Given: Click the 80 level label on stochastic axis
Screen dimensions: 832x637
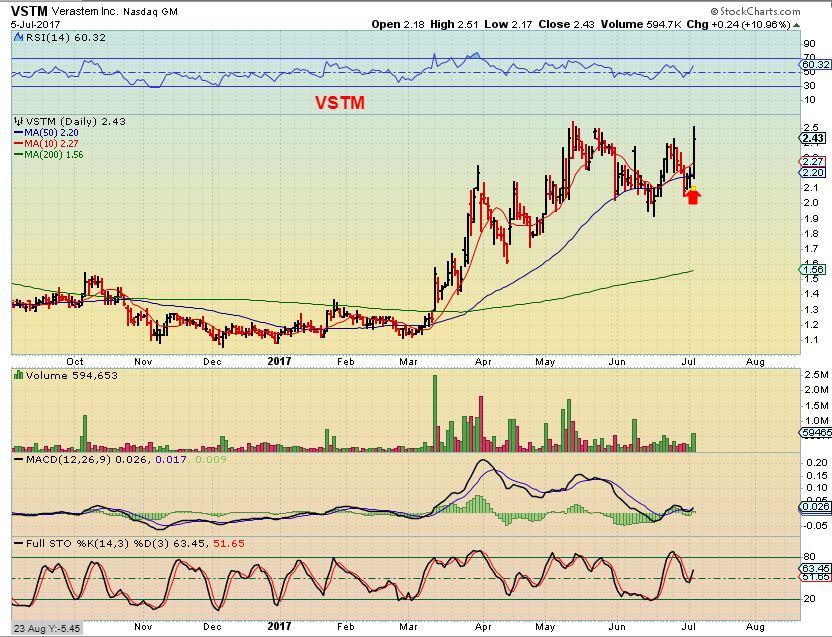Looking at the screenshot, I should [x=809, y=557].
